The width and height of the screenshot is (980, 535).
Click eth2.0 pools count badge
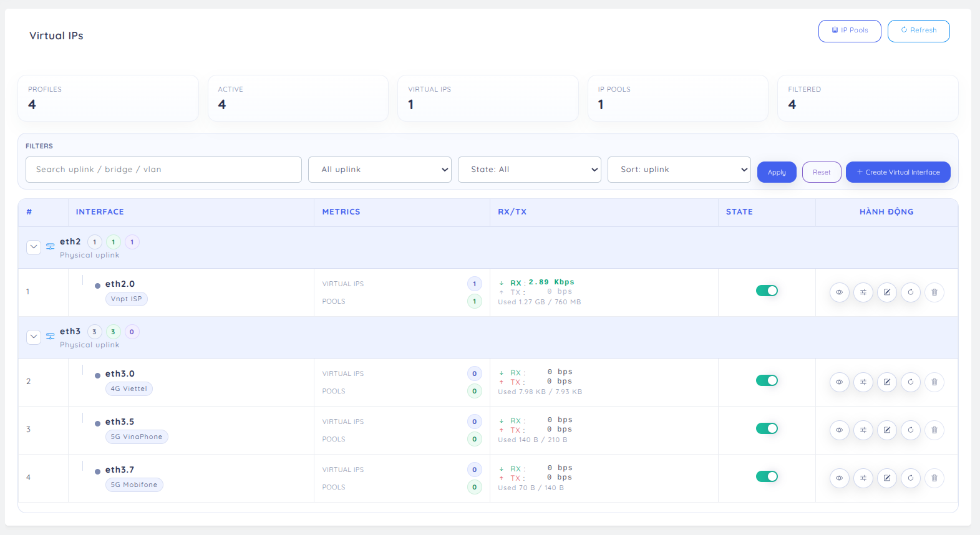475,302
